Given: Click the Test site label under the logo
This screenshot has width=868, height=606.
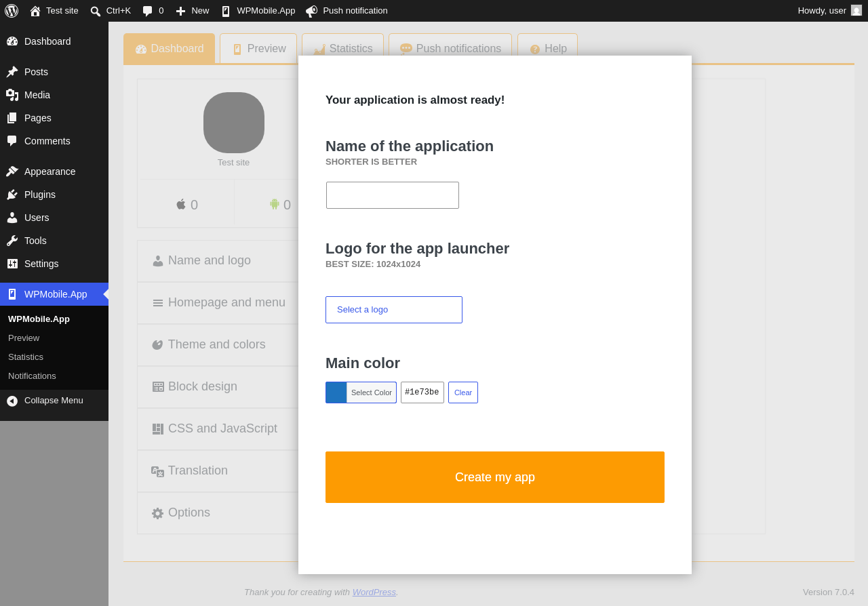Looking at the screenshot, I should tap(234, 163).
